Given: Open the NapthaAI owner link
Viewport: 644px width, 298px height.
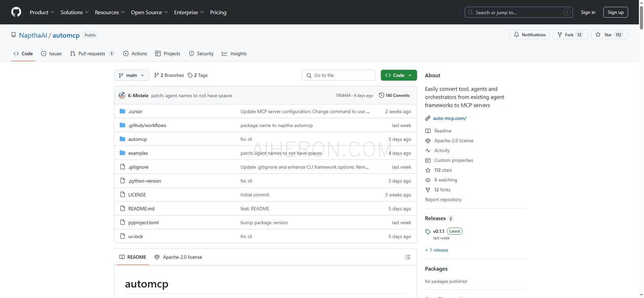Looking at the screenshot, I should coord(33,35).
